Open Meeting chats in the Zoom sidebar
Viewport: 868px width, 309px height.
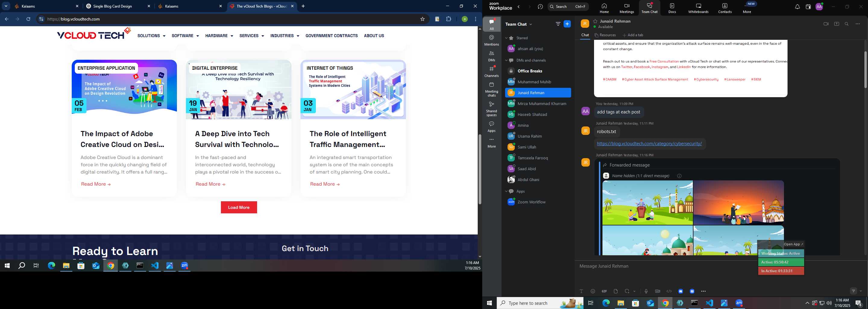point(492,89)
